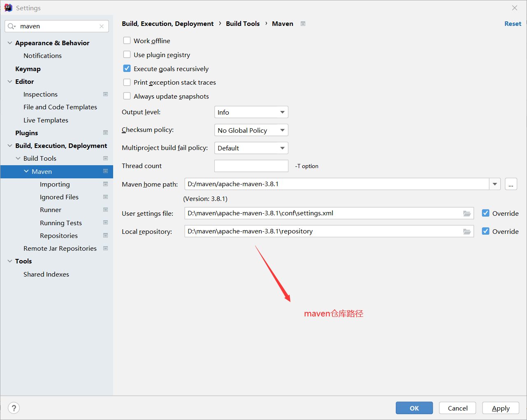Click the project settings icon on the Runner row
The image size is (527, 420).
click(x=105, y=210)
